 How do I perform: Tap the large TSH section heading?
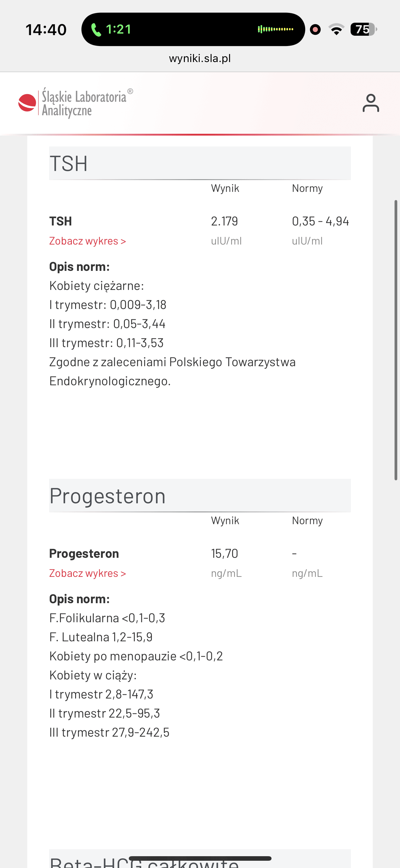[69, 164]
